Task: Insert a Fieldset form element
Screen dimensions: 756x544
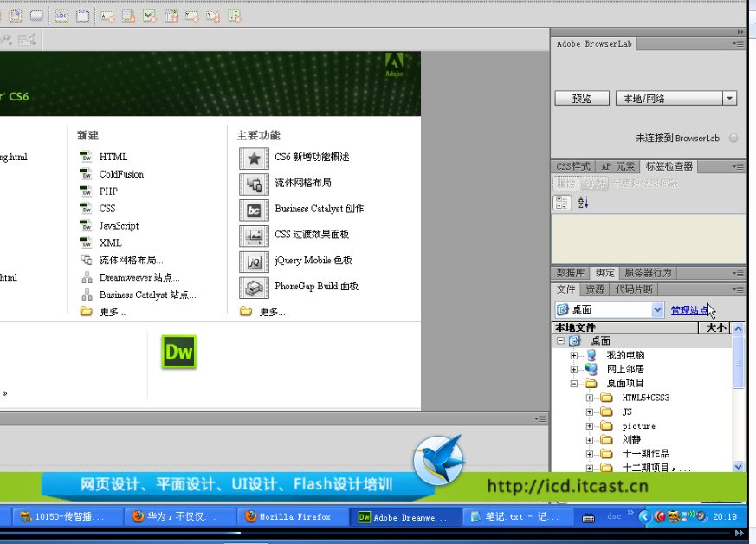Action: [83, 16]
